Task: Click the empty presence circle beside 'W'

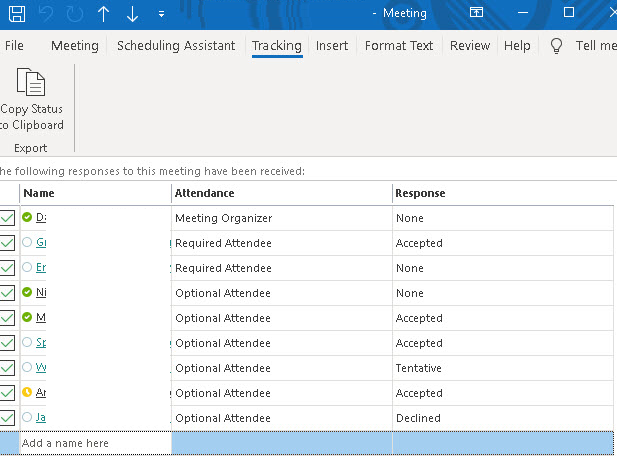Action: point(27,367)
